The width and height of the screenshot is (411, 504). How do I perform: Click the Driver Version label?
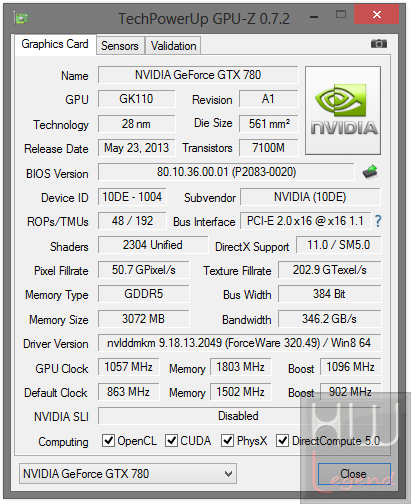coord(56,344)
